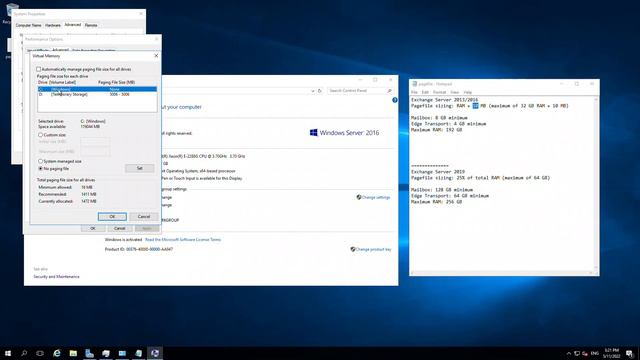Screen dimensions: 640x360
Task: Open Hardware tab in System Properties
Action: click(53, 25)
